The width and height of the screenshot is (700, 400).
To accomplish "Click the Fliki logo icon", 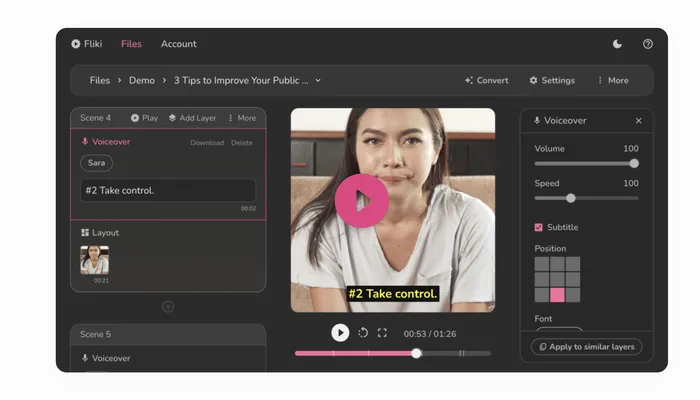I will (76, 44).
